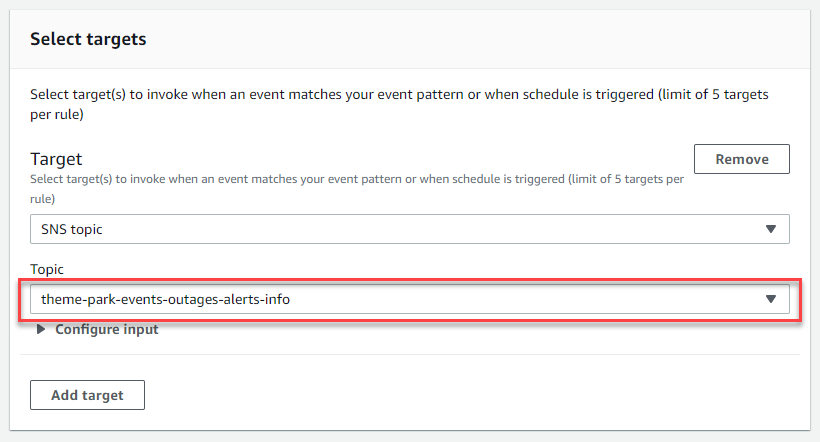Click the theme-park-events-outages-alerts-info text value
This screenshot has width=820, height=442.
[165, 300]
